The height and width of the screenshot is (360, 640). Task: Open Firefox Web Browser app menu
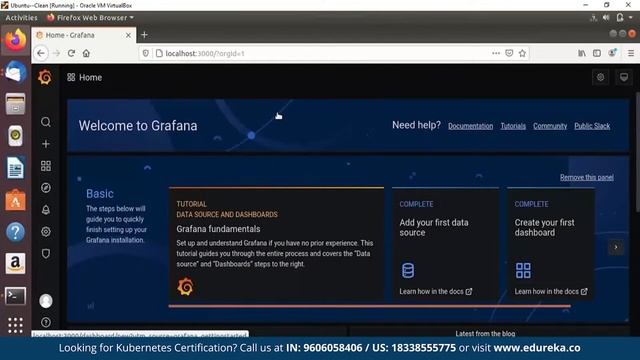coord(90,18)
